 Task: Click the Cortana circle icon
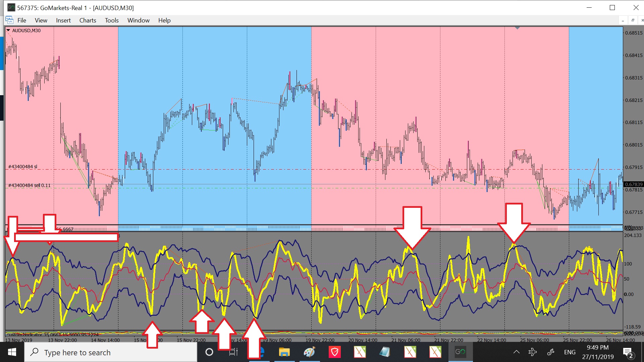coord(209,352)
